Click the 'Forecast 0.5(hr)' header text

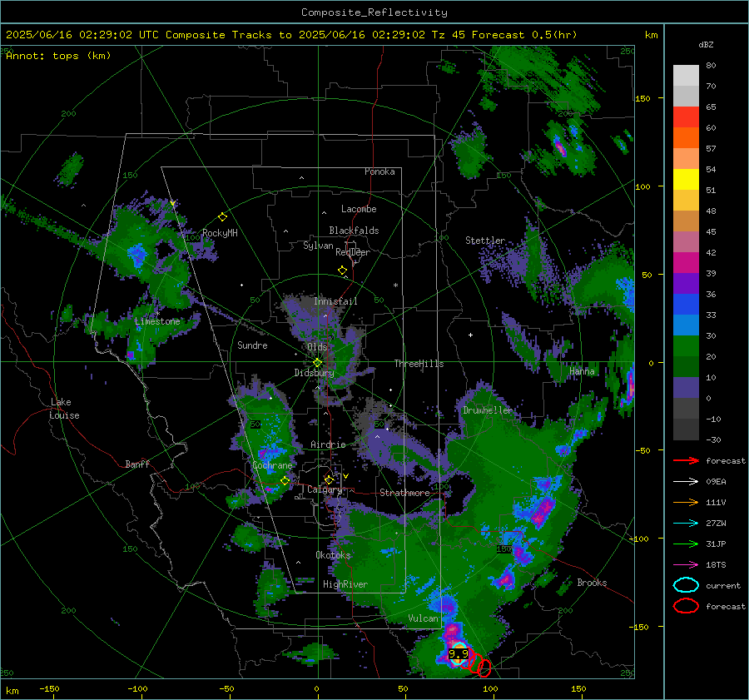tap(524, 35)
